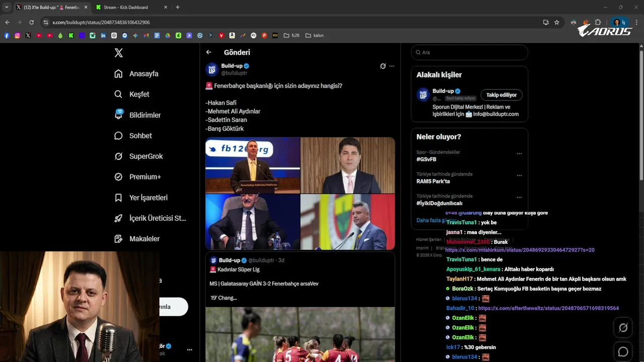Open photo of man at microphone with flag
The height and width of the screenshot is (362, 644).
348,222
